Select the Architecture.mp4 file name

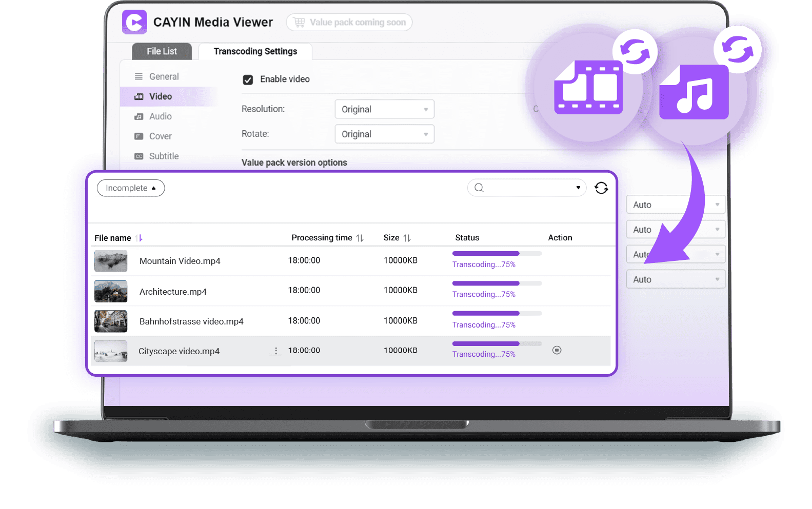tap(173, 292)
